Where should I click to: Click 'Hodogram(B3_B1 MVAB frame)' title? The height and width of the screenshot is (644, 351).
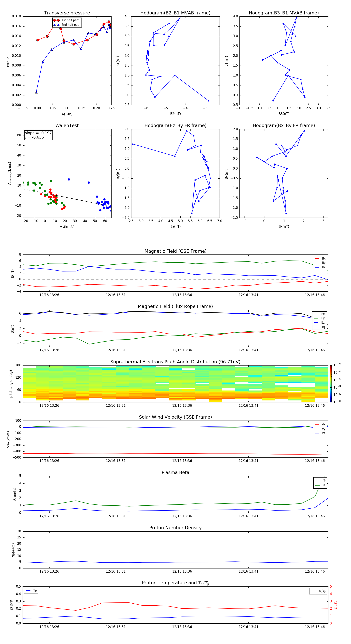(x=284, y=13)
